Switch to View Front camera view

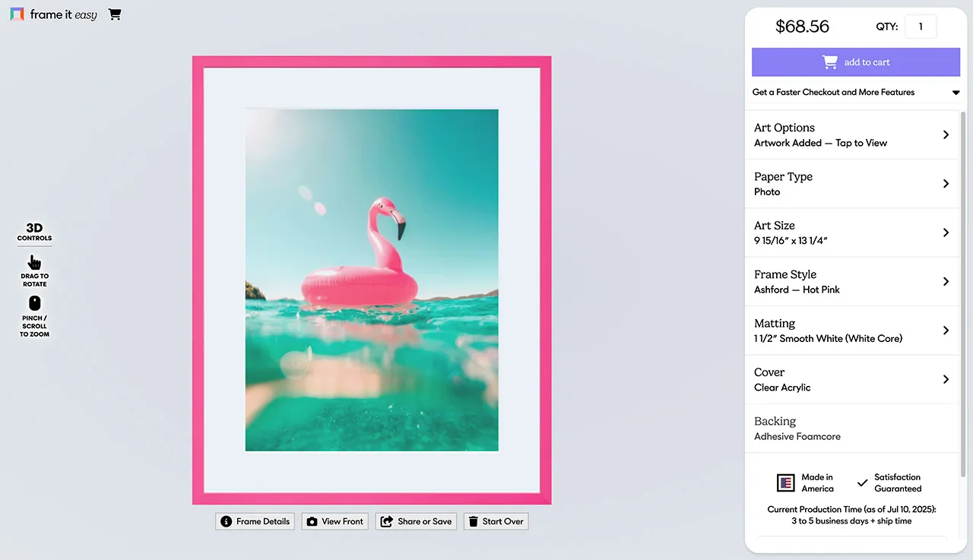tap(334, 521)
